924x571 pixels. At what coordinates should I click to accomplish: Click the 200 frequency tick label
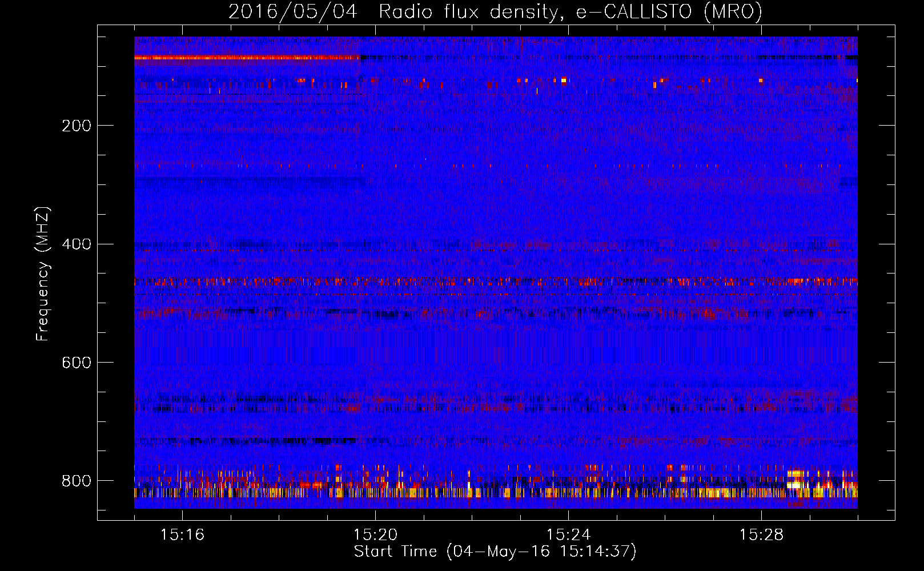[77, 126]
